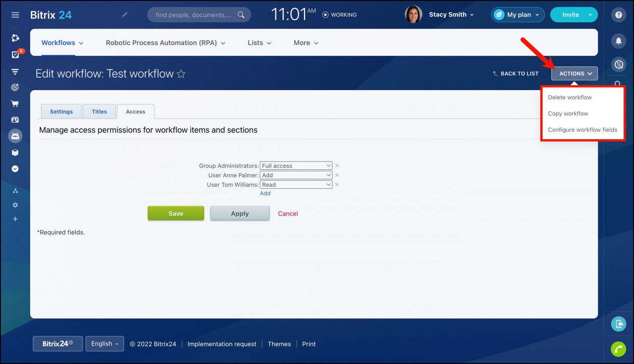Click the red Cancel link

coord(288,213)
